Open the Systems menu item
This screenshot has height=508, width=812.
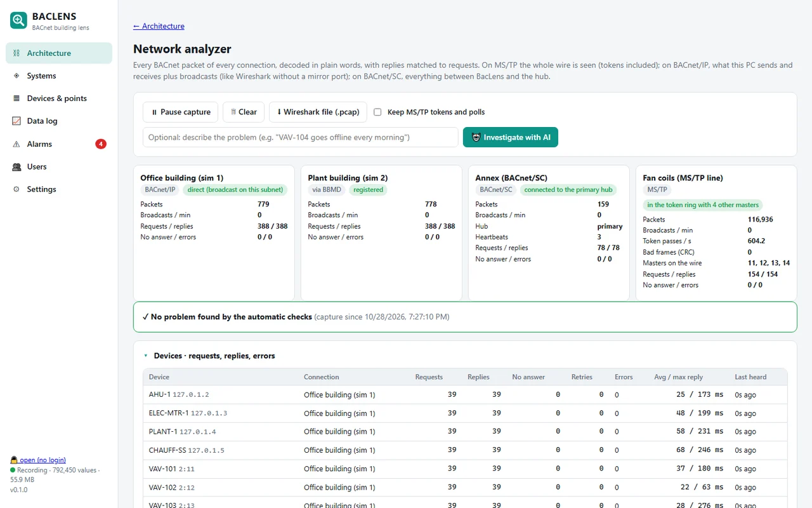pos(59,76)
